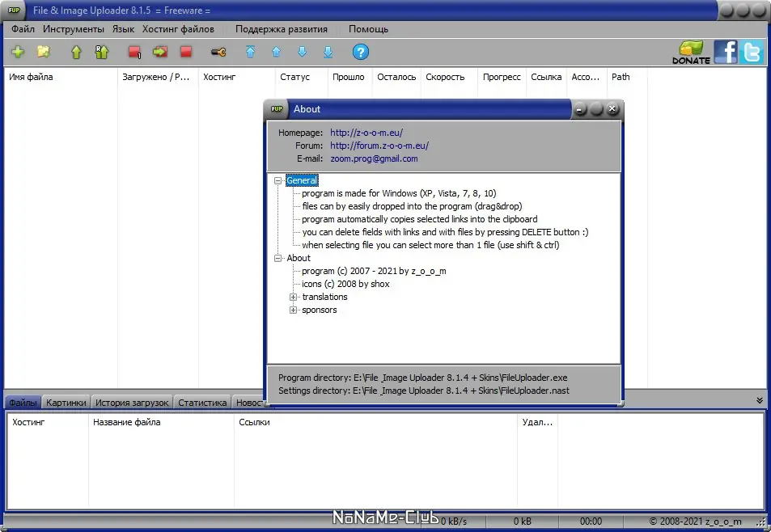
Task: Select 'program is made for Windows' row
Action: pyautogui.click(x=399, y=193)
